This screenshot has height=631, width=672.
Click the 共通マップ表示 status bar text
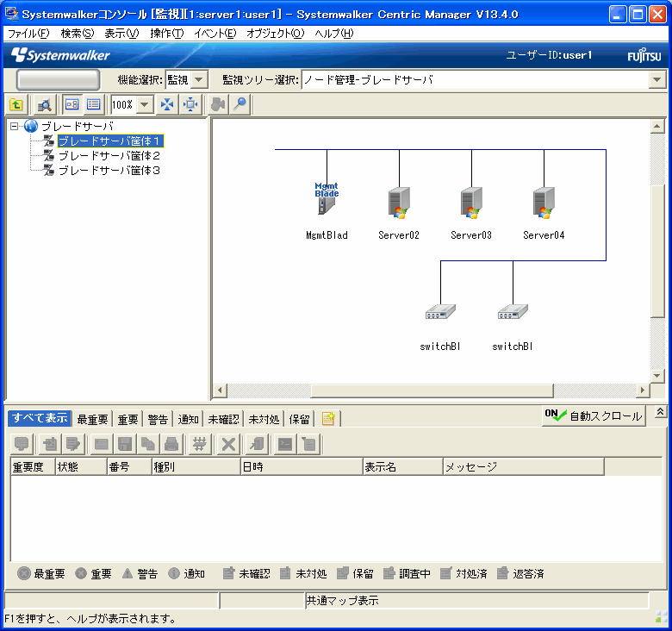[x=342, y=601]
